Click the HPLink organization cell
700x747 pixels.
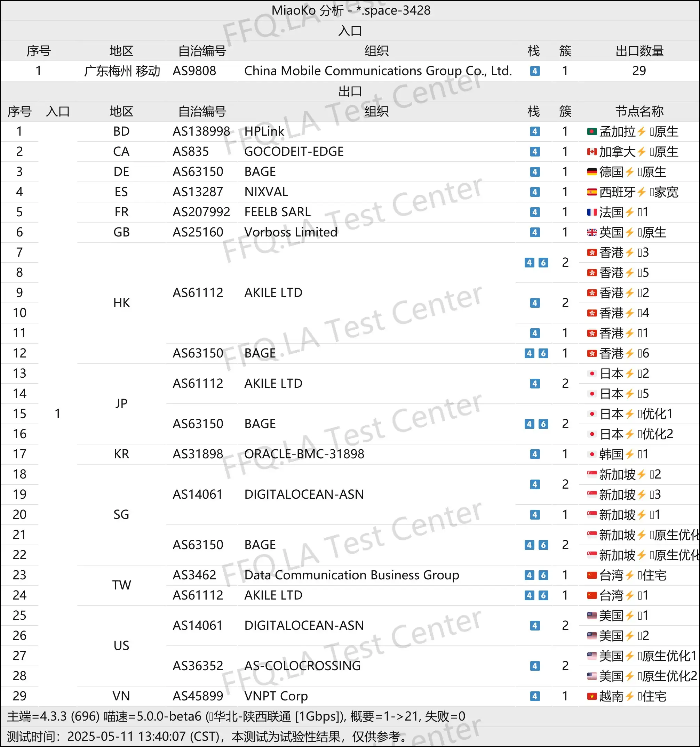(264, 131)
